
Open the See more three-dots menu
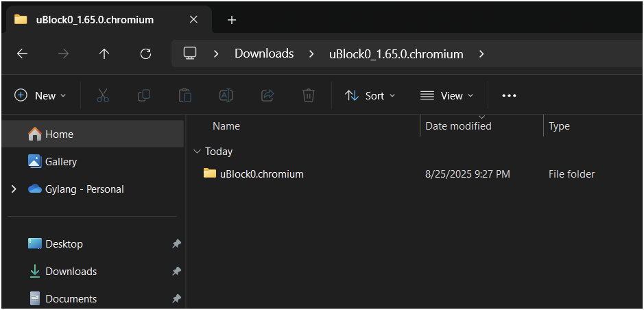click(509, 95)
